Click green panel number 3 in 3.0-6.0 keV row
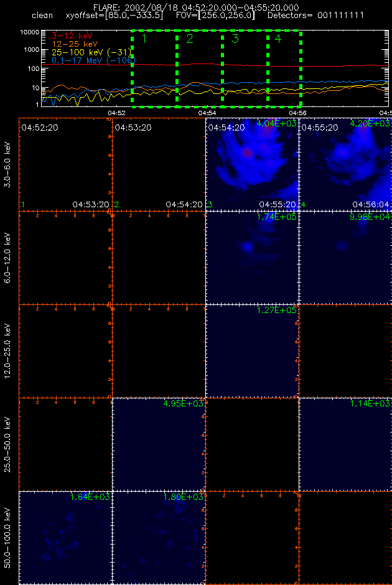 [210, 205]
